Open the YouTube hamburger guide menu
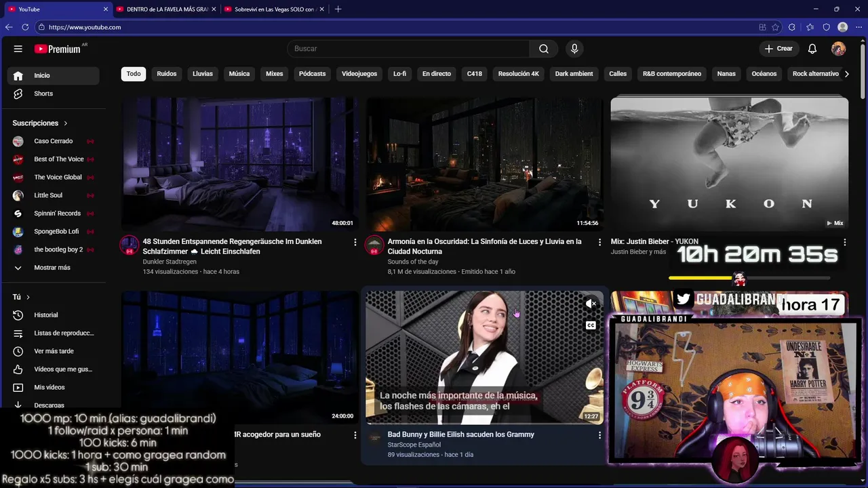Viewport: 868px width, 488px height. pyautogui.click(x=18, y=49)
